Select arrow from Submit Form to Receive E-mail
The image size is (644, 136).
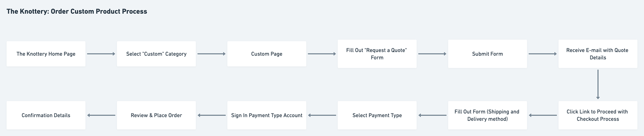pyautogui.click(x=542, y=54)
